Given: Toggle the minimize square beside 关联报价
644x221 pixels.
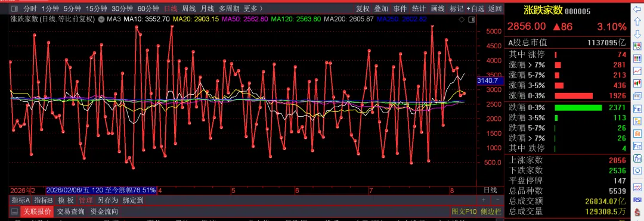Looking at the screenshot, I should [14, 211].
